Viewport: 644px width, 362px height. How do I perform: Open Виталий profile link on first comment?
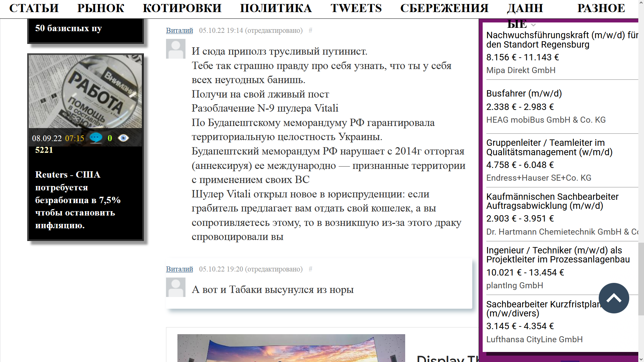point(179,31)
